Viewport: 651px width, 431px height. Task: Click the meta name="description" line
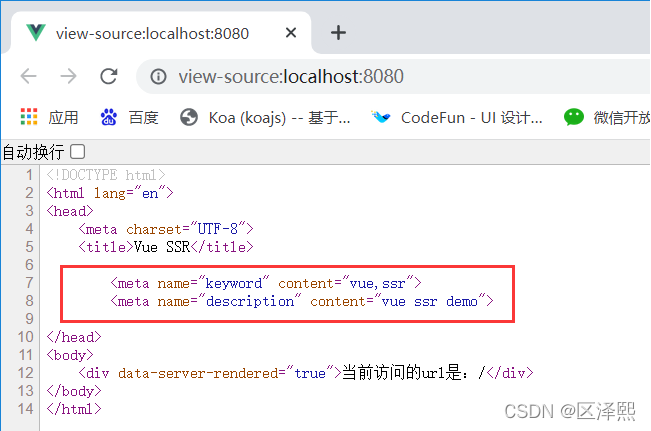(302, 301)
